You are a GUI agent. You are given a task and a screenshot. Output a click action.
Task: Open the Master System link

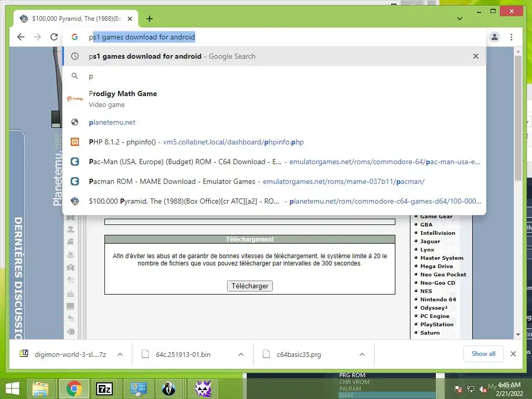(x=442, y=258)
